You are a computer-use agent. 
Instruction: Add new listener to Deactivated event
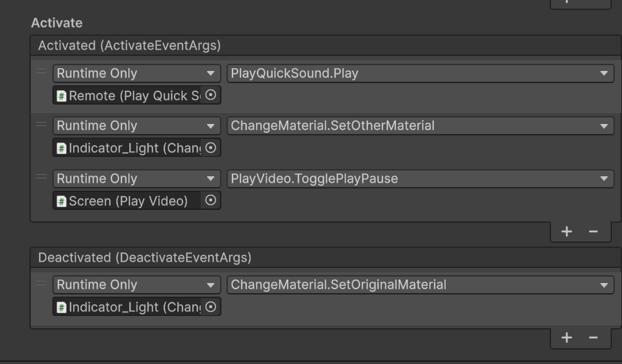click(567, 337)
